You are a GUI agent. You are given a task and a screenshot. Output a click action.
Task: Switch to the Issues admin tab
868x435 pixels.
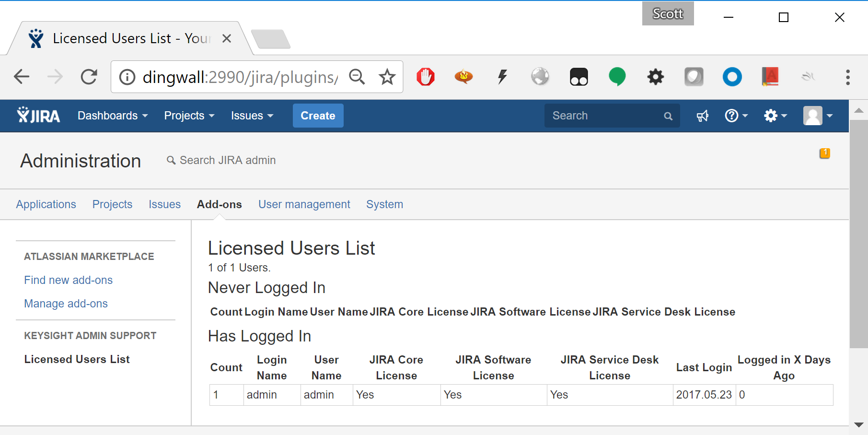coord(164,204)
